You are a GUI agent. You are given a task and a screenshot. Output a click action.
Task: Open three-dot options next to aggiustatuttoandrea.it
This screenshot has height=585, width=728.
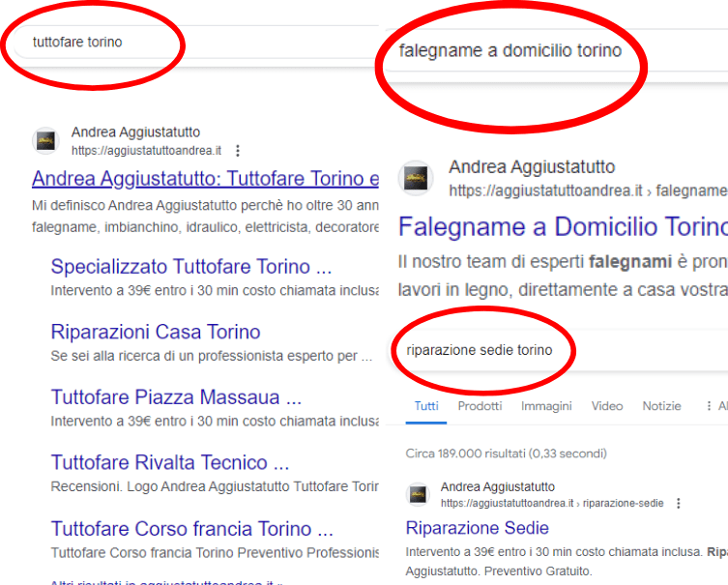(238, 151)
